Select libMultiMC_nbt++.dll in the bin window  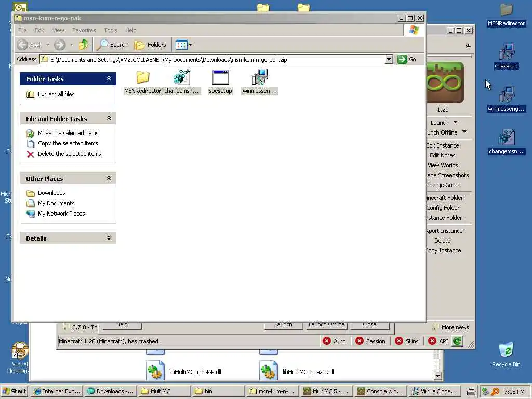pyautogui.click(x=183, y=371)
